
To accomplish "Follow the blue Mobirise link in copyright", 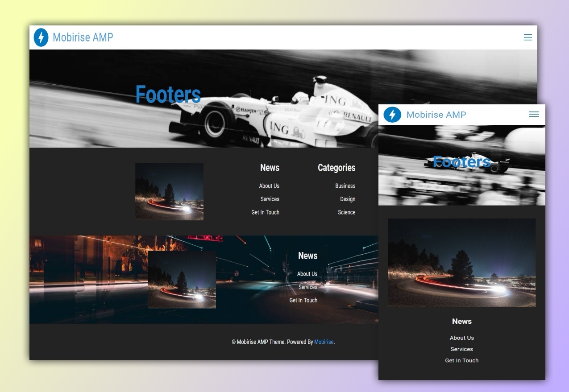I will 324,342.
